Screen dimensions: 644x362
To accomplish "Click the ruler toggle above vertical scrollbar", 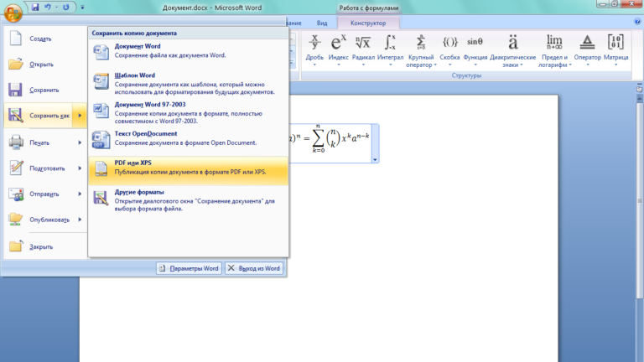I will [640, 88].
